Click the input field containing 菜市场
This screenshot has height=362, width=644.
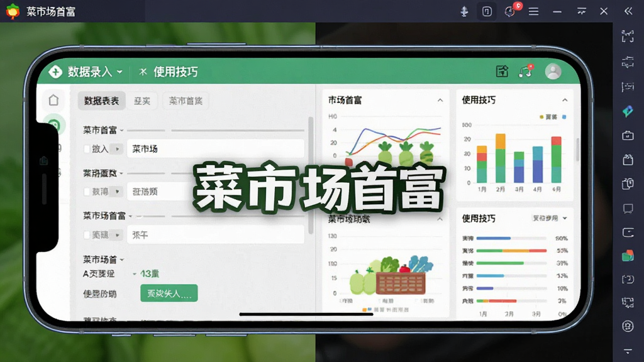(x=216, y=149)
